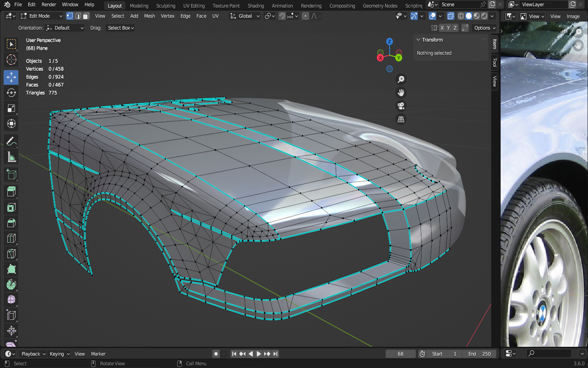This screenshot has width=588, height=368.
Task: Switch to the UV Editing workspace tab
Action: (x=194, y=6)
